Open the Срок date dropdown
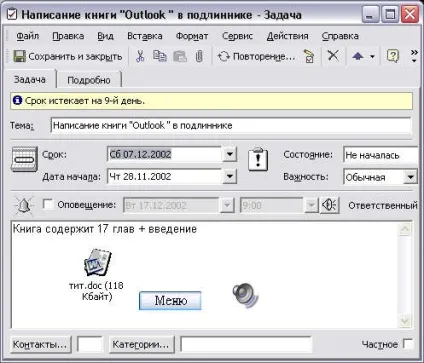Screen dimensions: 424x363 click(229, 154)
